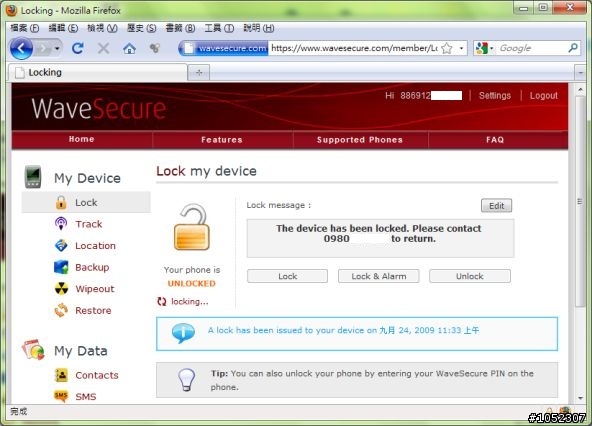Open the Backup sidebar link
Screen dimensions: 592x426
point(92,267)
